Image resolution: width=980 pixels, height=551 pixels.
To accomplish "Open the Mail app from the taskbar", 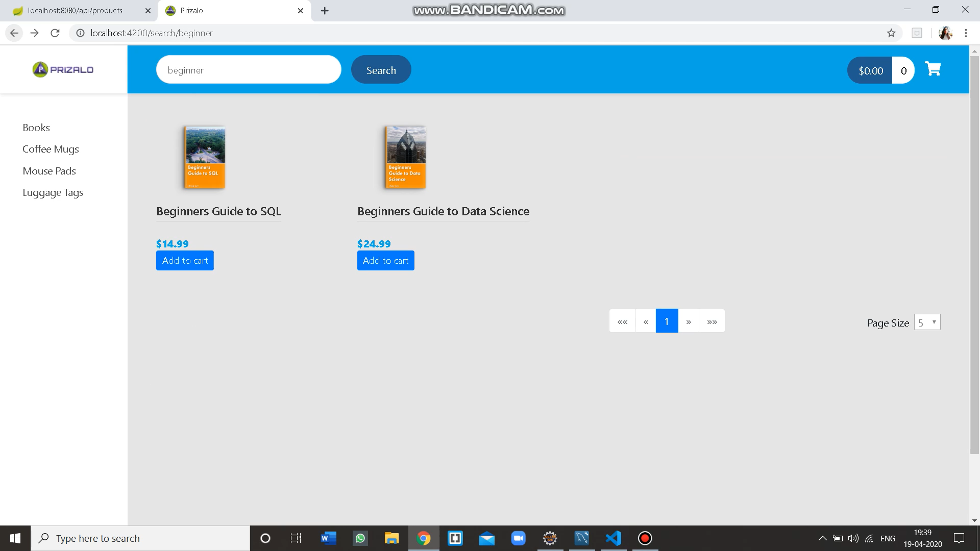I will (486, 538).
